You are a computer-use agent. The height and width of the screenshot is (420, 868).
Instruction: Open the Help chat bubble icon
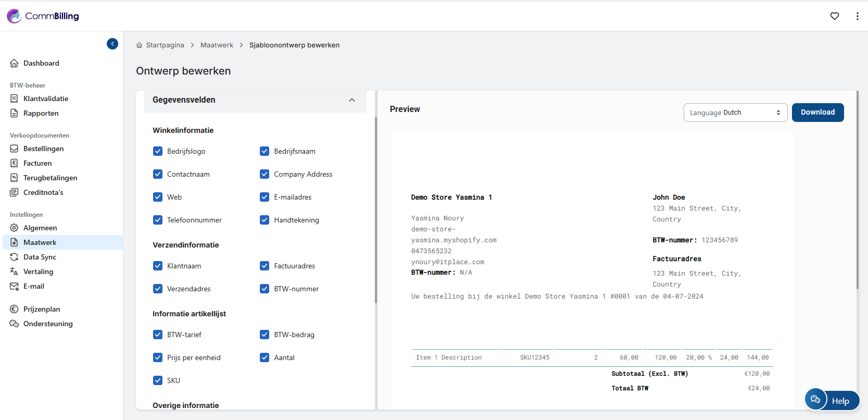point(815,400)
